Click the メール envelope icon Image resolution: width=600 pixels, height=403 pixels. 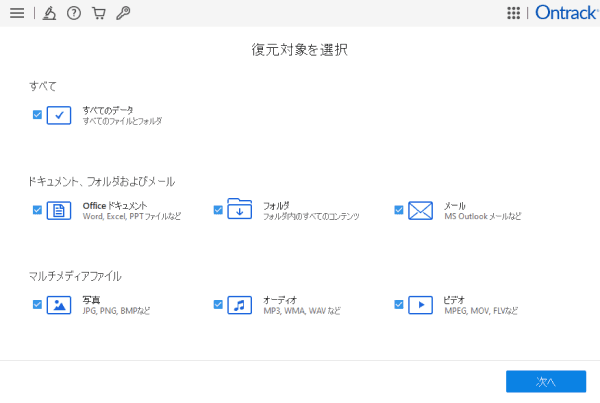point(421,210)
